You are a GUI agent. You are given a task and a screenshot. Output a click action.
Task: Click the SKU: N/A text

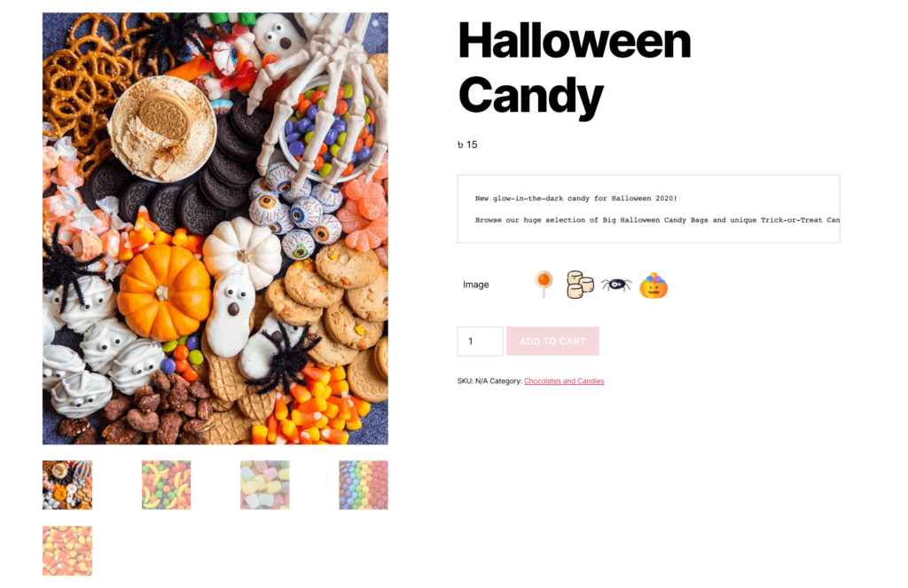[x=473, y=380]
